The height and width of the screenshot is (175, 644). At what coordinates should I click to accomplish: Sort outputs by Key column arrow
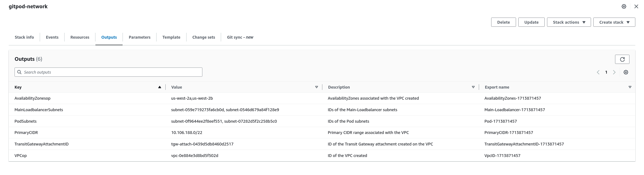(x=160, y=87)
